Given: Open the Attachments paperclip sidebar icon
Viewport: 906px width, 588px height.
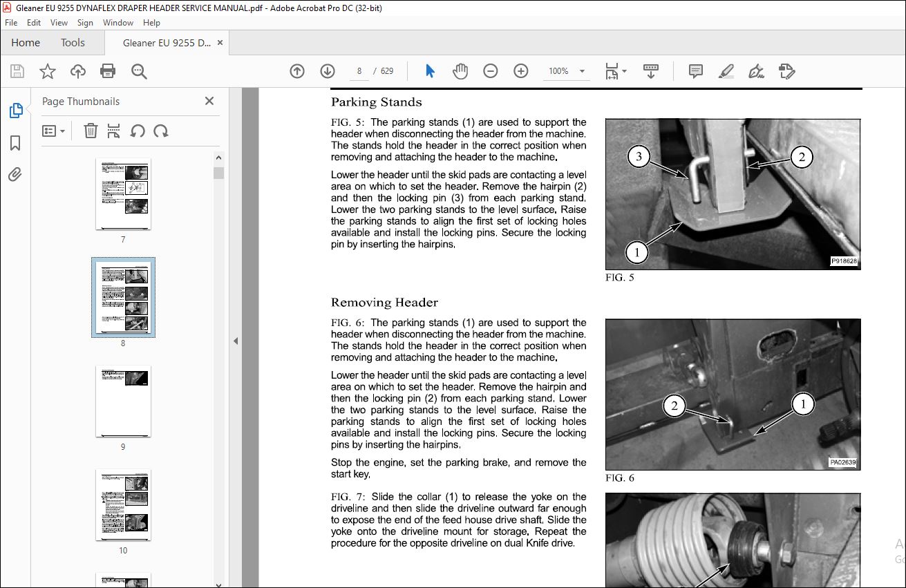Looking at the screenshot, I should coord(15,174).
